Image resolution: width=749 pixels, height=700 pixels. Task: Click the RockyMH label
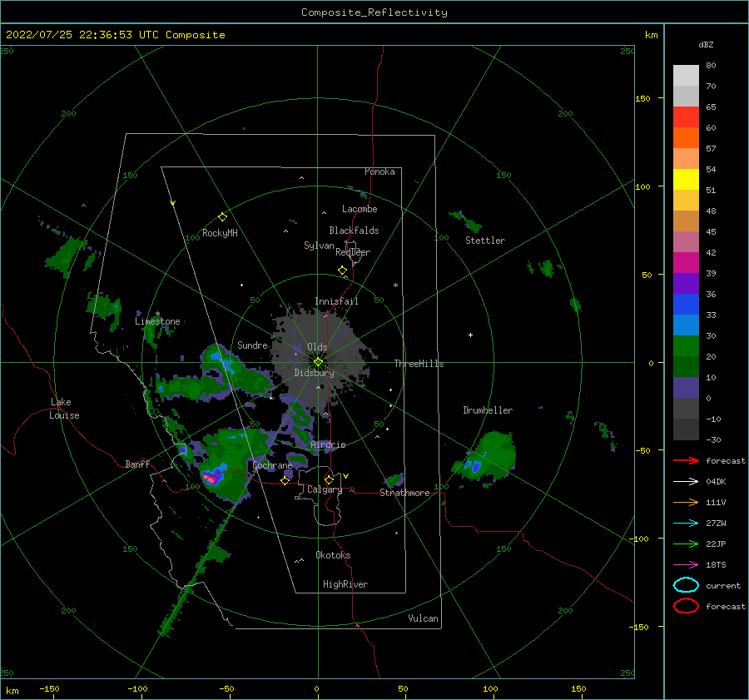220,233
